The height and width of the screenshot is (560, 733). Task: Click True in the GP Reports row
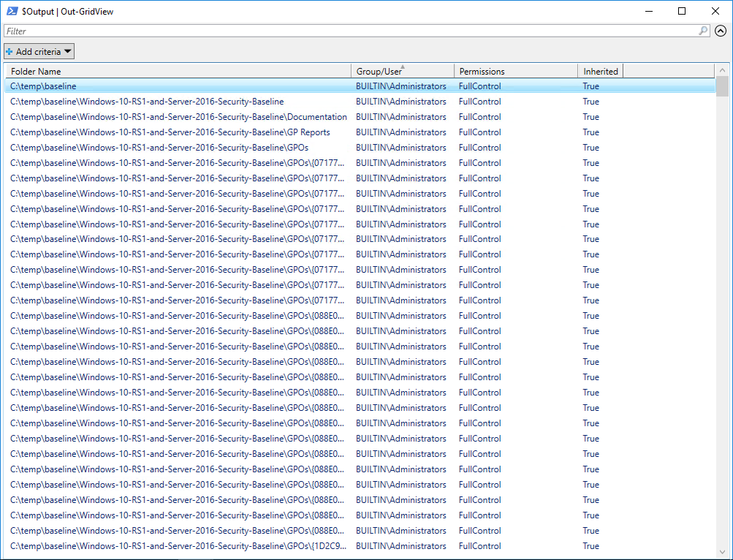click(x=591, y=132)
